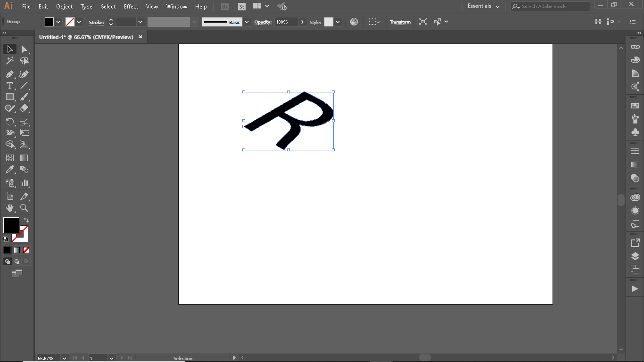Viewport: 644px width, 362px height.
Task: Select the Type tool
Action: [9, 85]
